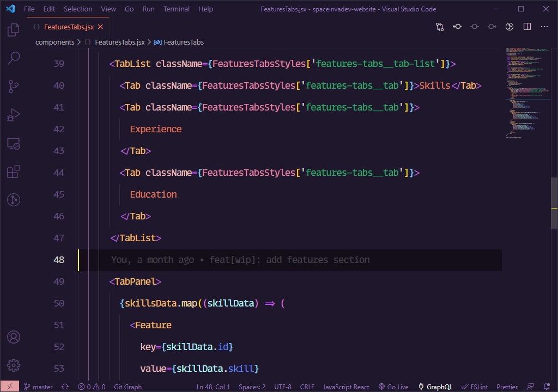This screenshot has width=558, height=392.
Task: Go to previous change arrow icon
Action: click(457, 27)
